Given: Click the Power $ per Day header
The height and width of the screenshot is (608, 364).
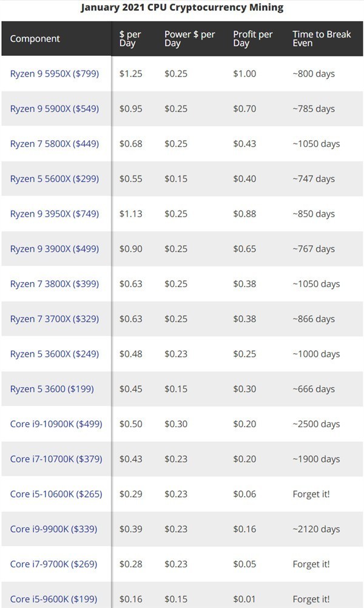Looking at the screenshot, I should tap(189, 39).
